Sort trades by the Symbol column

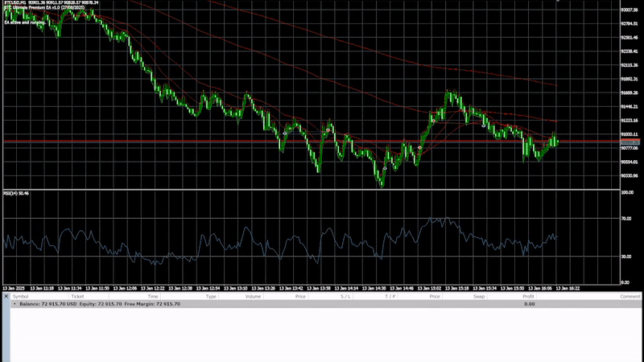20,297
